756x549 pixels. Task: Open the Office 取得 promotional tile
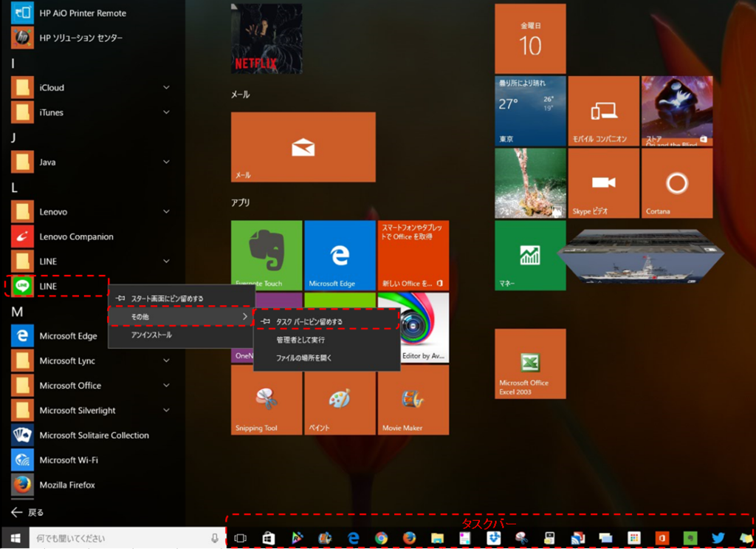(x=413, y=255)
